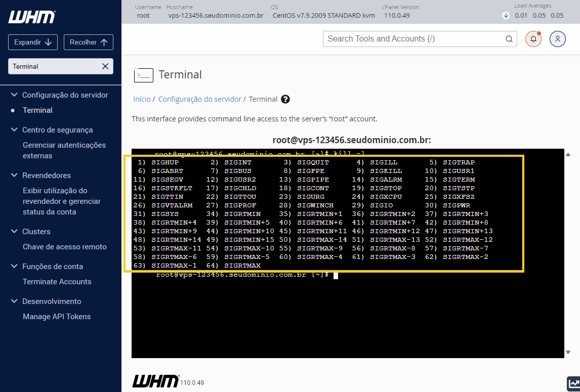This screenshot has width=580, height=392.
Task: Open notifications via the bell icon
Action: 533,38
